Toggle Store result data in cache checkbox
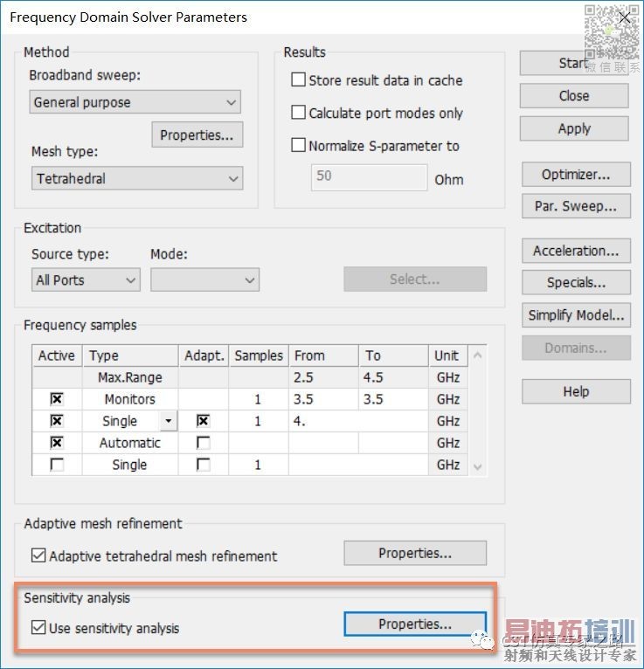The image size is (644, 669). [x=298, y=79]
